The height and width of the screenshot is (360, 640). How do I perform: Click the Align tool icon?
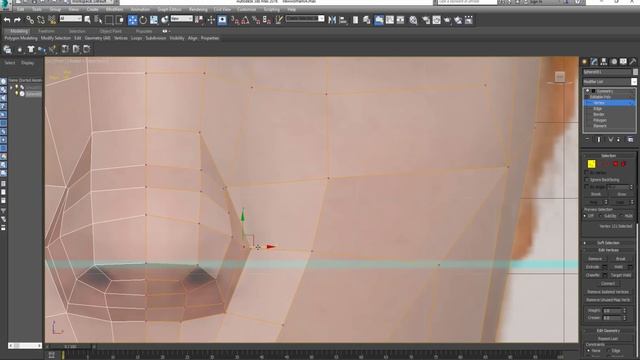(x=343, y=20)
